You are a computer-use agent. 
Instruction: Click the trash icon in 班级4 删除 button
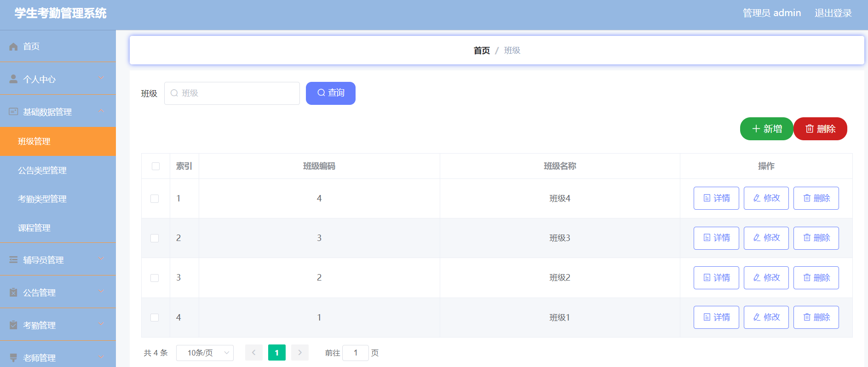pyautogui.click(x=807, y=198)
